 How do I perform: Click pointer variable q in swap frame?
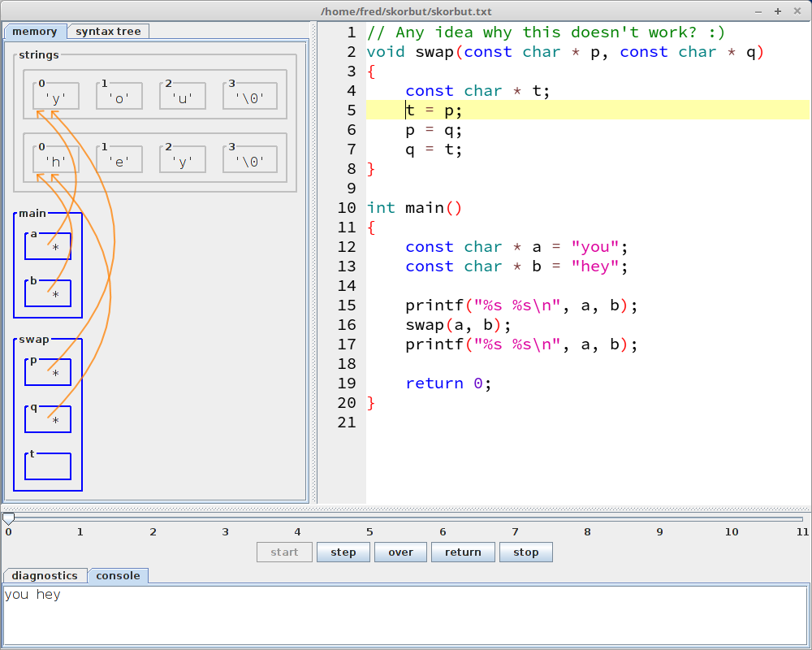point(48,419)
